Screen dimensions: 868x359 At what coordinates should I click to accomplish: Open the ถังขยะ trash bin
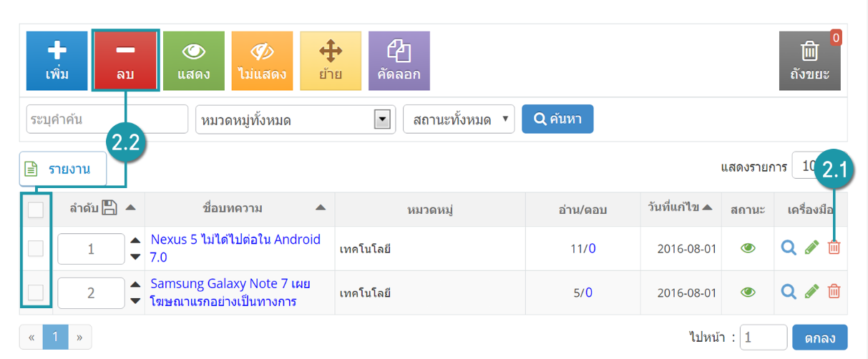(x=809, y=61)
